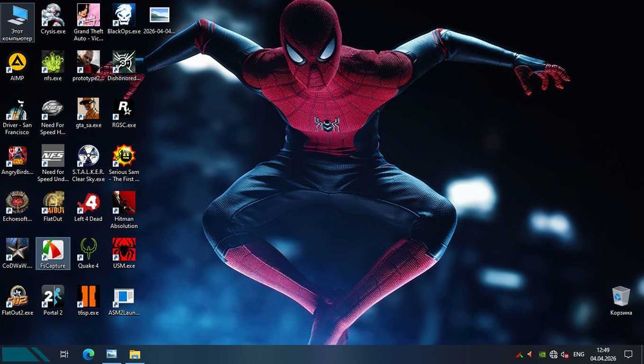Select Need for Speed Und... shortcut
The image size is (644, 364).
[x=53, y=164]
